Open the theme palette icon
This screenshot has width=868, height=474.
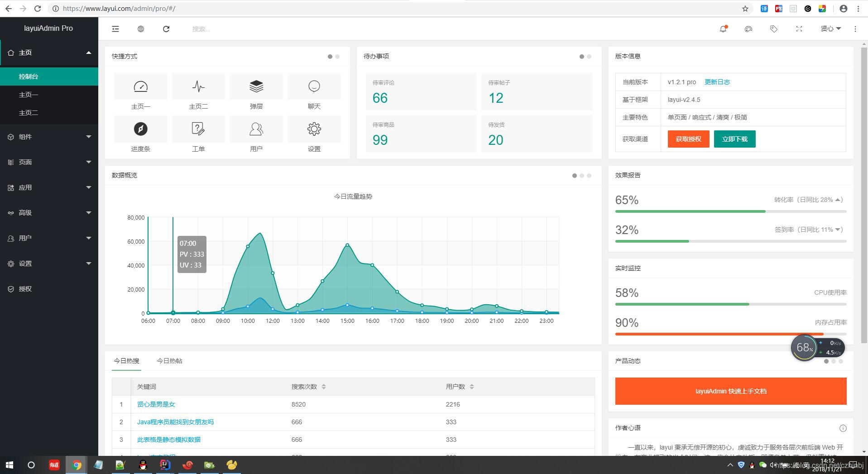748,29
